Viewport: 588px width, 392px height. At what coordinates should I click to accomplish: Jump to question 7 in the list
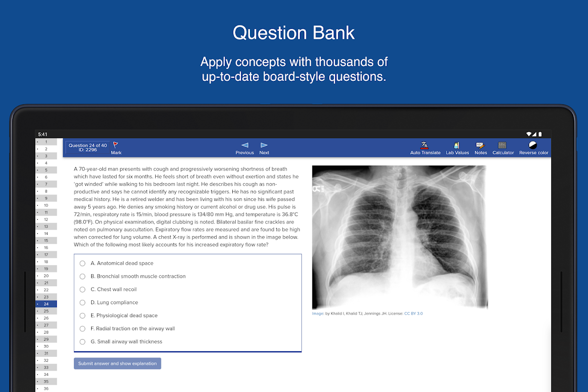[x=46, y=184]
